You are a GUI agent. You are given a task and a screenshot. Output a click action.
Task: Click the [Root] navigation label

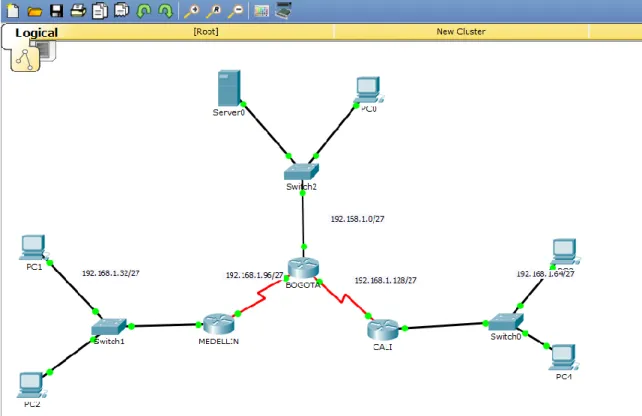(x=206, y=32)
